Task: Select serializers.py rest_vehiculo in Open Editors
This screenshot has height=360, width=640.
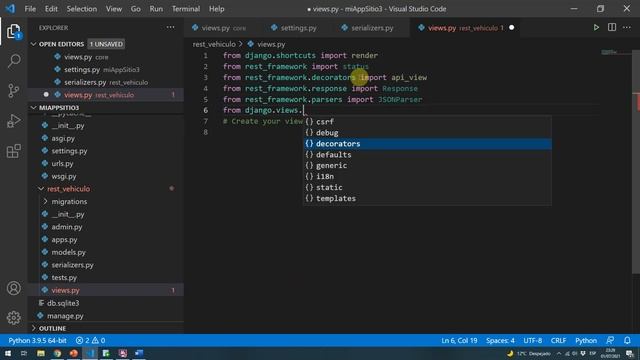Action: [106, 82]
